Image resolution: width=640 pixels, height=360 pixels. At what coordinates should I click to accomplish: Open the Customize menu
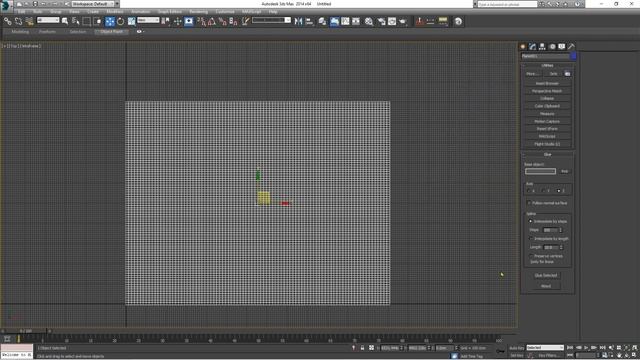225,12
